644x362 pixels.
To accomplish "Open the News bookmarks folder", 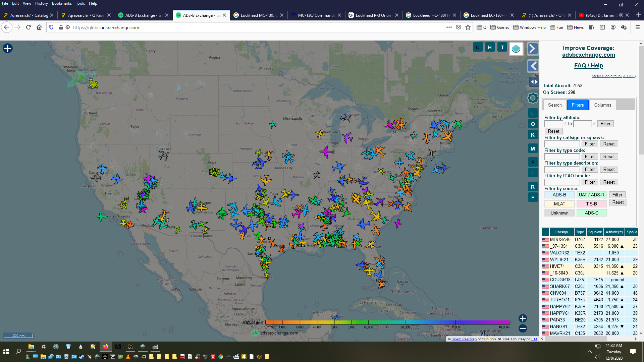I will [575, 27].
